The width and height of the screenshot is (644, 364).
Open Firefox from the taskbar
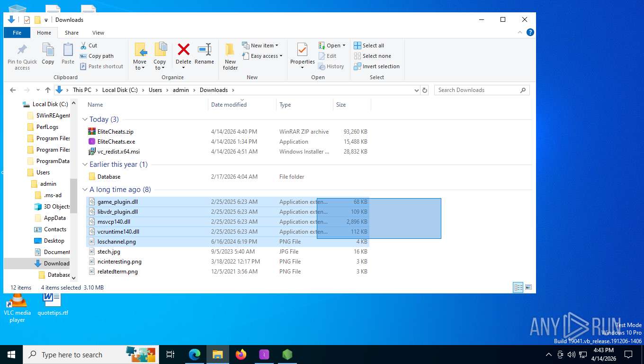[x=241, y=355]
